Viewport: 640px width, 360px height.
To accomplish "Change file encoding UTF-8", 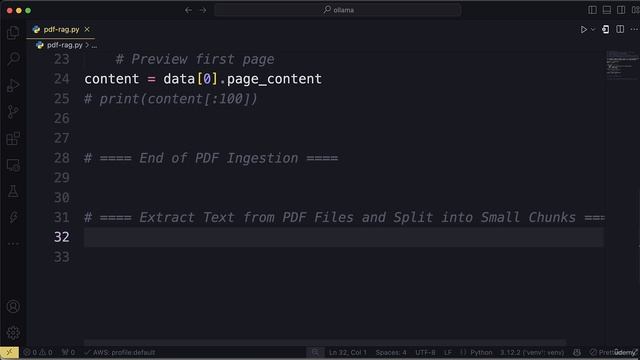I will (x=425, y=352).
